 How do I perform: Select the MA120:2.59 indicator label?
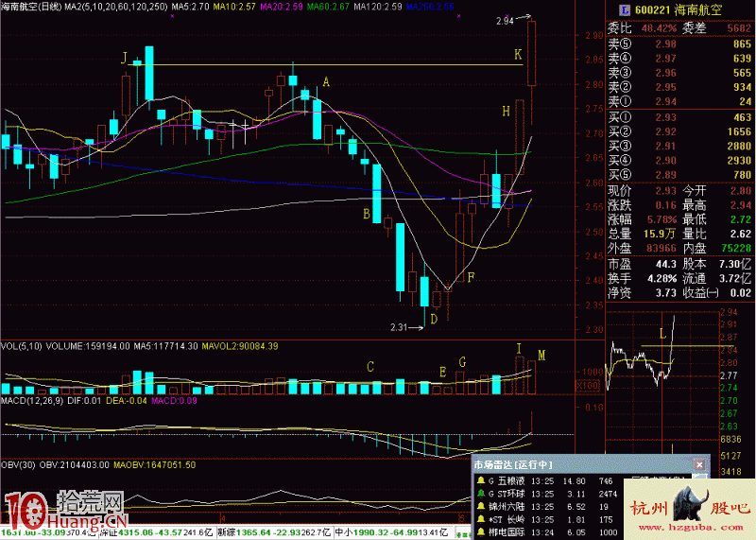pyautogui.click(x=377, y=7)
